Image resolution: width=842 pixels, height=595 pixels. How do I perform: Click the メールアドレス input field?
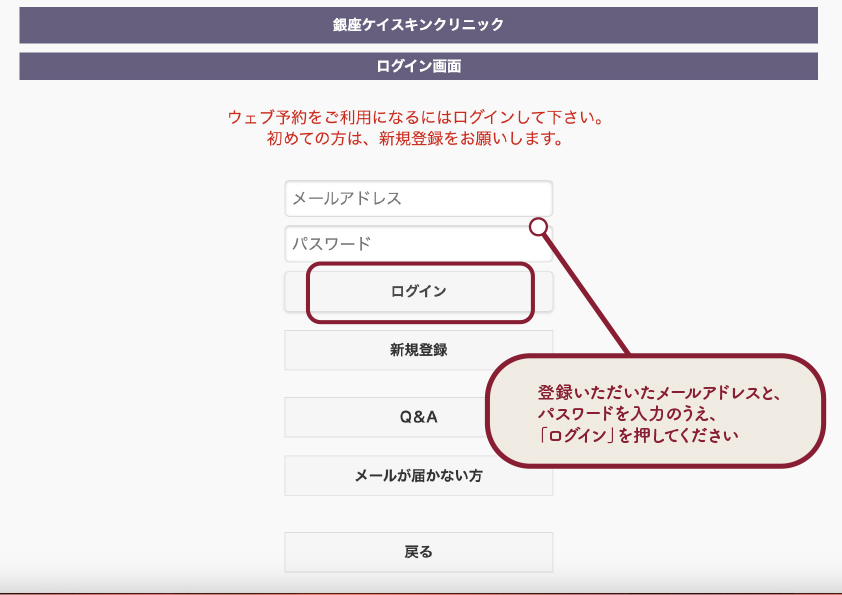[418, 199]
